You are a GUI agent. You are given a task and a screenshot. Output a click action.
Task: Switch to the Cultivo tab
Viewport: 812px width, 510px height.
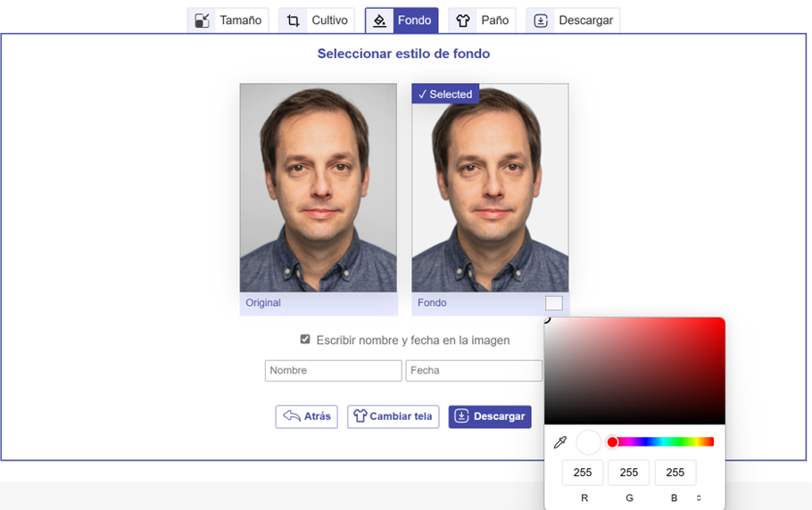317,21
